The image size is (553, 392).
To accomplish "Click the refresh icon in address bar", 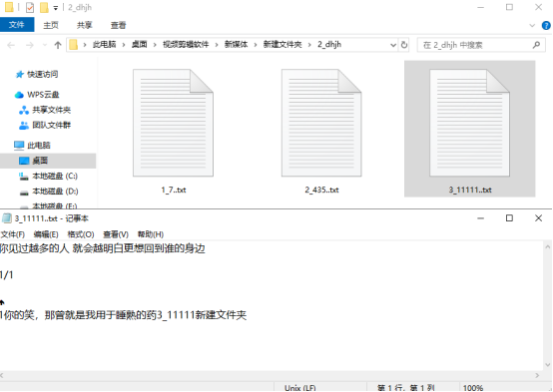I will point(404,45).
